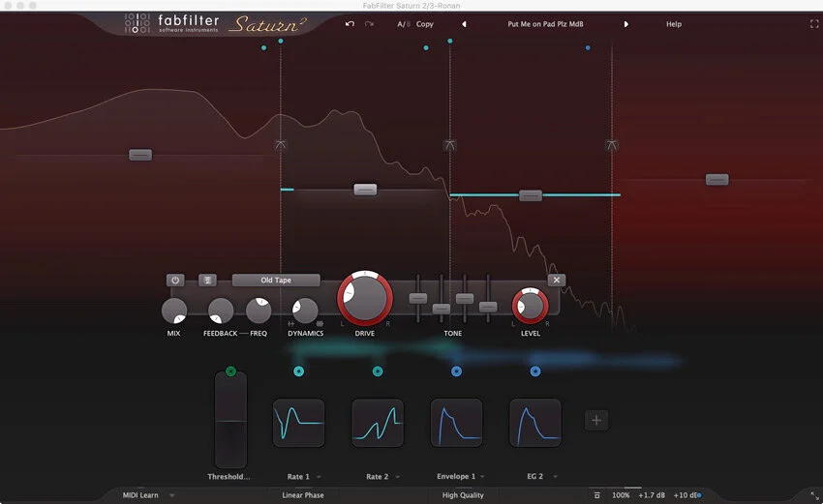This screenshot has width=823, height=504.
Task: Expand the EG 2 dropdown arrow
Action: [x=555, y=477]
